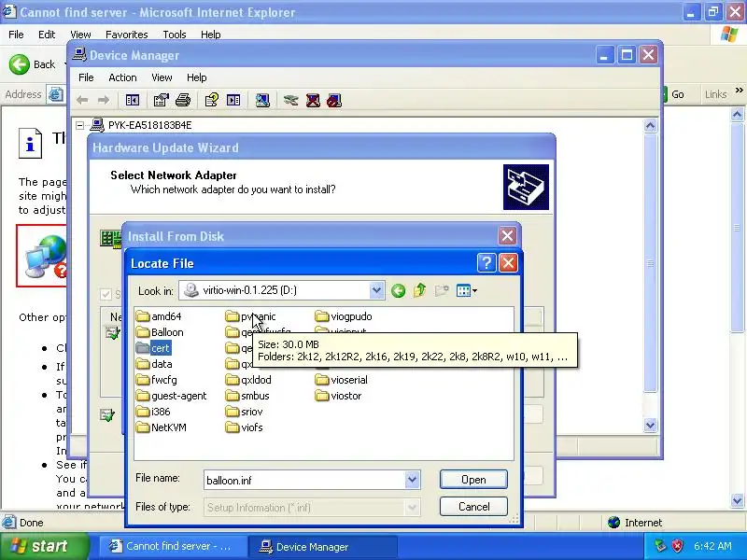Click the Locate File question-mark help button
Screen dimensions: 747x560
pyautogui.click(x=486, y=263)
